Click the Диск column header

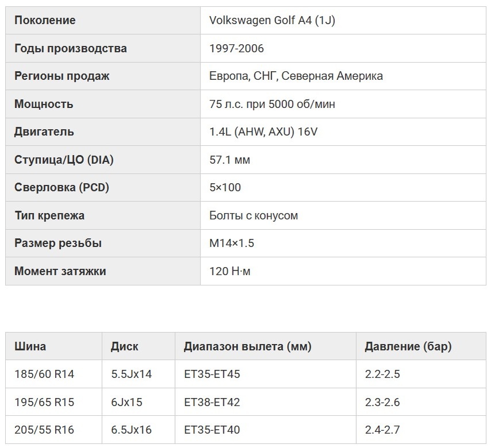point(125,346)
